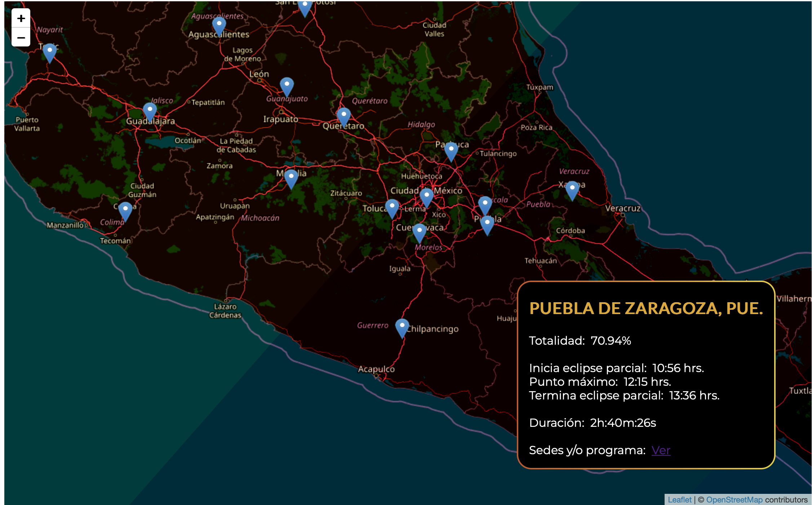Click the Ciudad Guzmán label on map
The image size is (812, 505).
(x=142, y=190)
